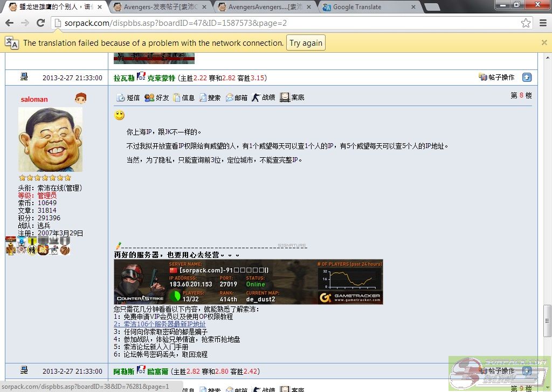Click the D2 flag icon after 拉瓦勒
This screenshot has height=392, width=552.
pyautogui.click(x=141, y=76)
